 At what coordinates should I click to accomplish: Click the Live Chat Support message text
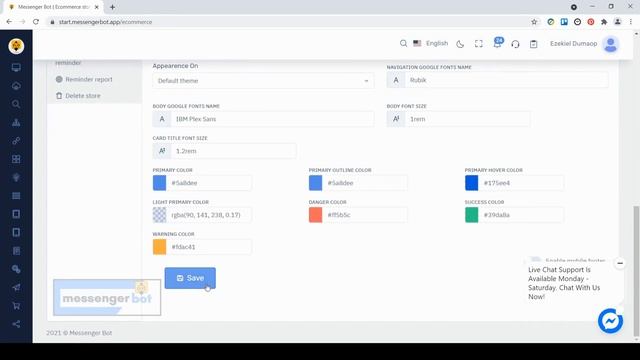pos(564,283)
